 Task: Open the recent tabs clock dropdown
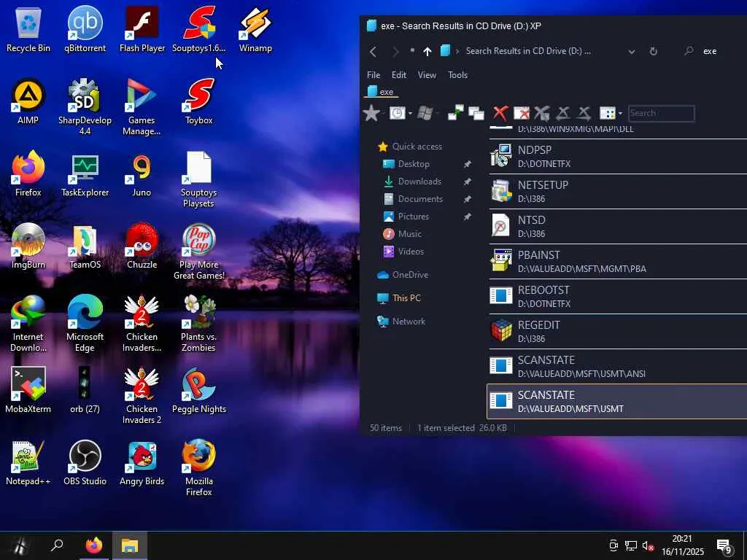tap(410, 113)
